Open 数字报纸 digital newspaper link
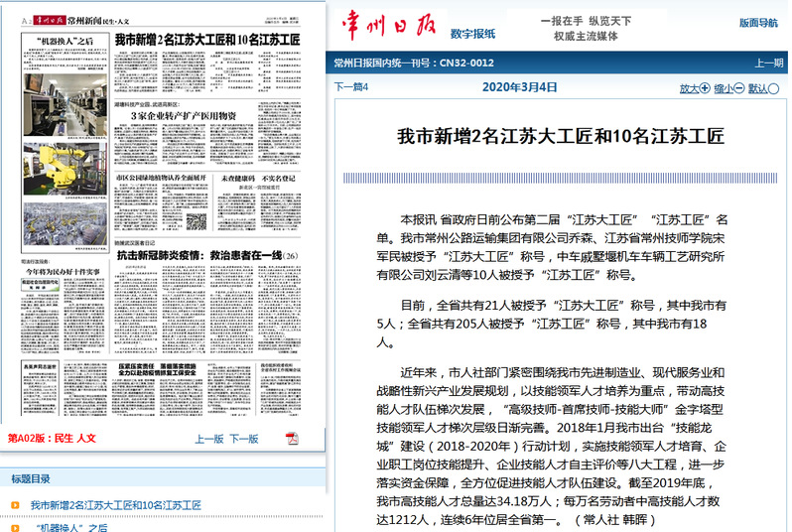The image size is (792, 532). pos(472,34)
